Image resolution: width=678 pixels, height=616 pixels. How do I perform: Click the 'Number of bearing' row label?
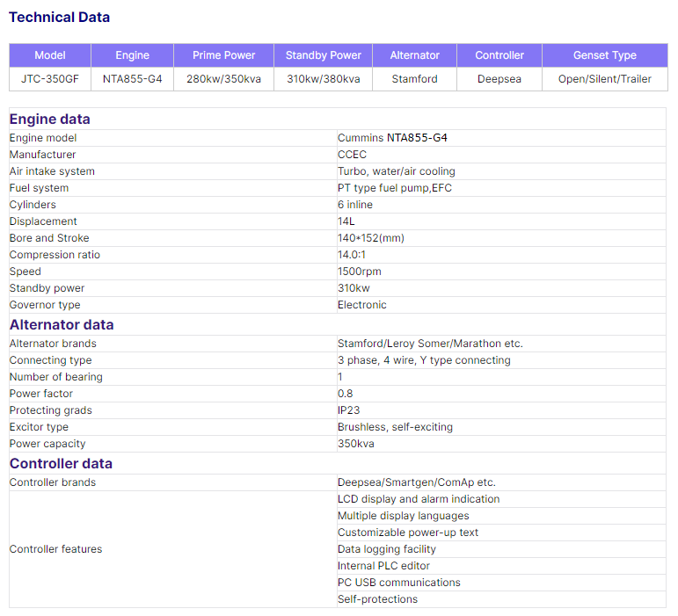click(55, 377)
